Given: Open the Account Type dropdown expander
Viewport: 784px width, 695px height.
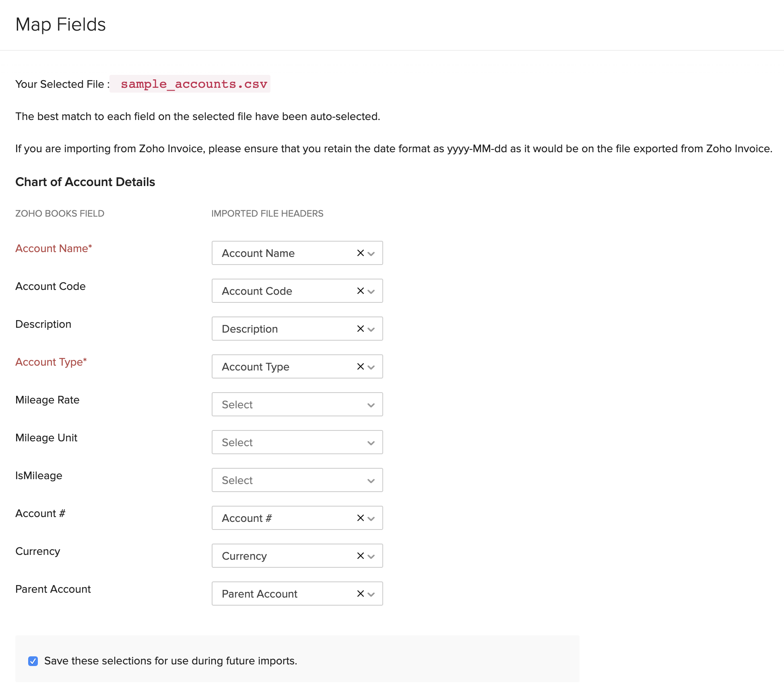Looking at the screenshot, I should coord(371,366).
